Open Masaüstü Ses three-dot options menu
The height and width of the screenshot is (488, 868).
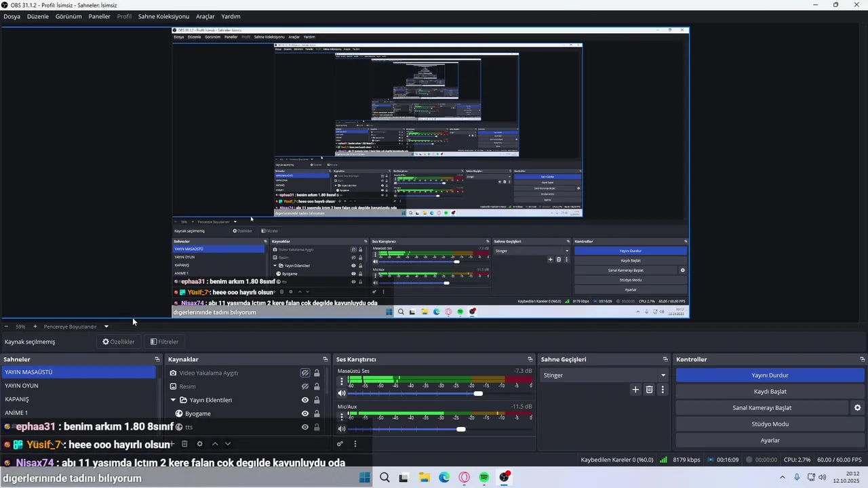click(342, 382)
